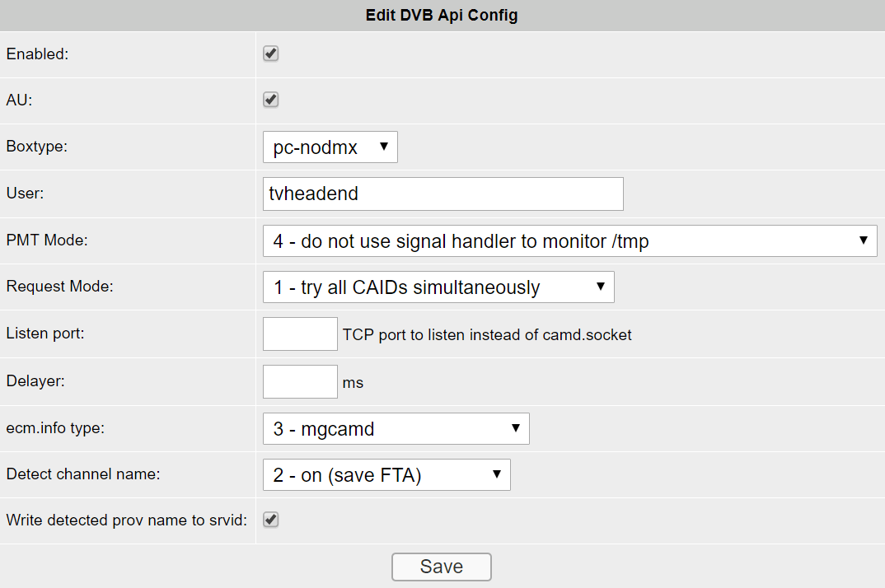Click into the Delayer ms field

(300, 381)
